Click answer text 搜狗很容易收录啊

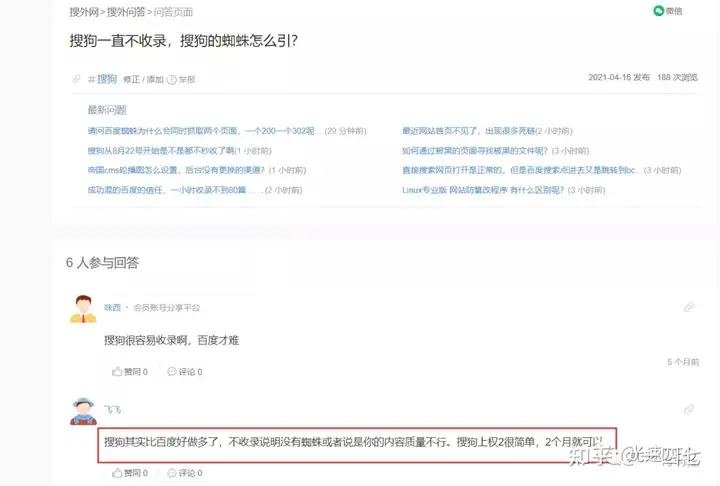172,340
